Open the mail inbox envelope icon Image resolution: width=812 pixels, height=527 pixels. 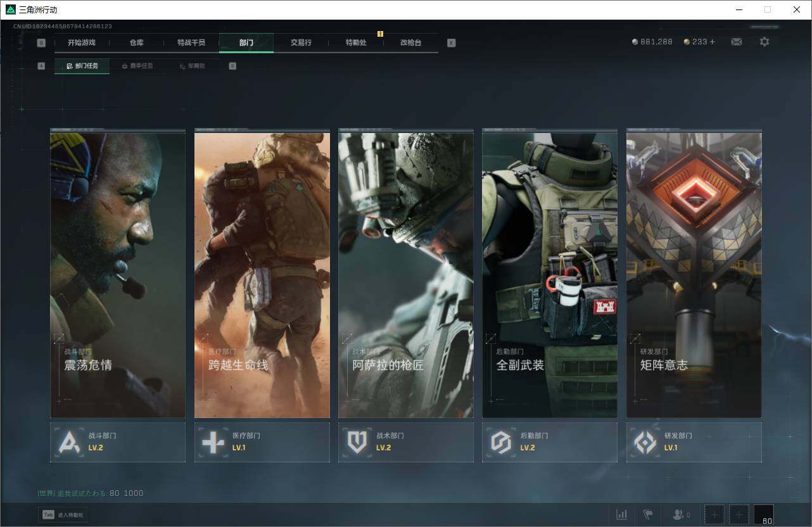point(737,42)
